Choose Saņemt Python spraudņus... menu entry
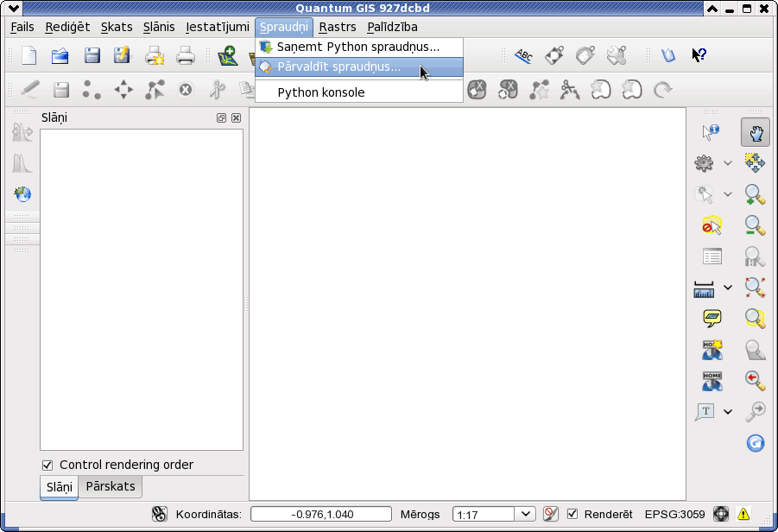The image size is (778, 532). [359, 47]
